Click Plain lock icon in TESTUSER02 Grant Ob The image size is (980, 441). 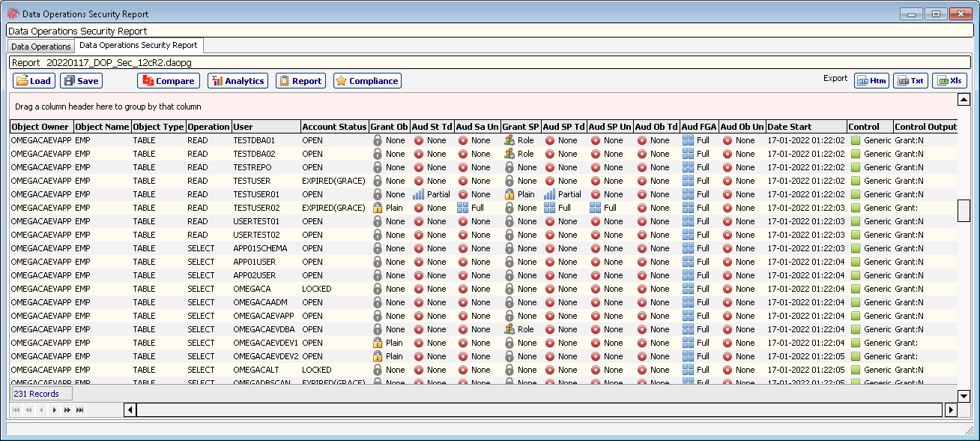[378, 208]
